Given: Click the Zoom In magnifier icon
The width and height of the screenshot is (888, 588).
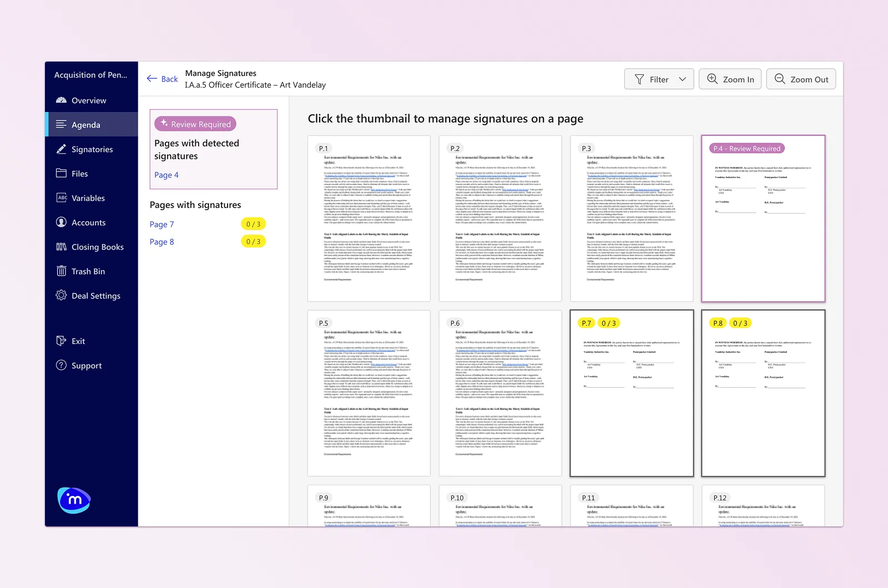Looking at the screenshot, I should click(x=712, y=79).
